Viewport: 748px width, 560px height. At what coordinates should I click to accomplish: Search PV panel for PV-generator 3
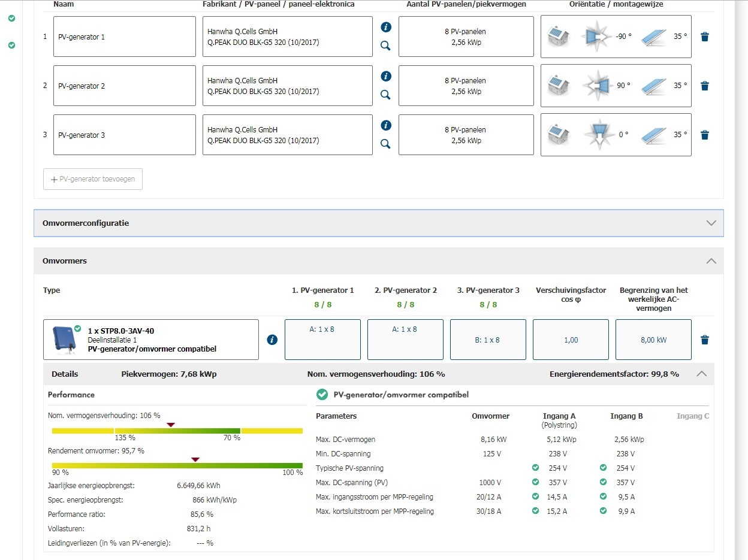pyautogui.click(x=385, y=144)
